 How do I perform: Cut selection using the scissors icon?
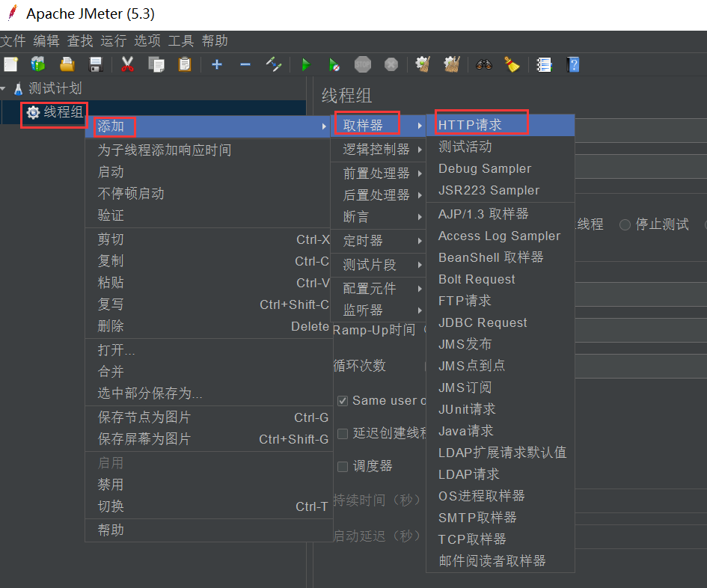[x=127, y=64]
